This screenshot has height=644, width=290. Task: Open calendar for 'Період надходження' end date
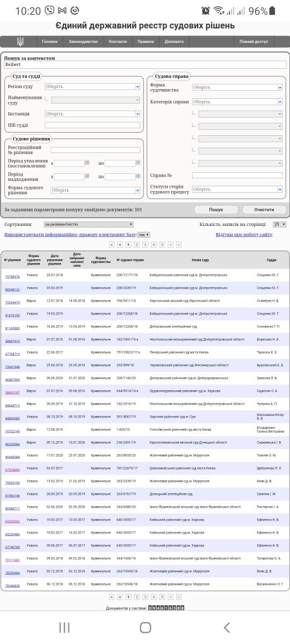(x=137, y=176)
